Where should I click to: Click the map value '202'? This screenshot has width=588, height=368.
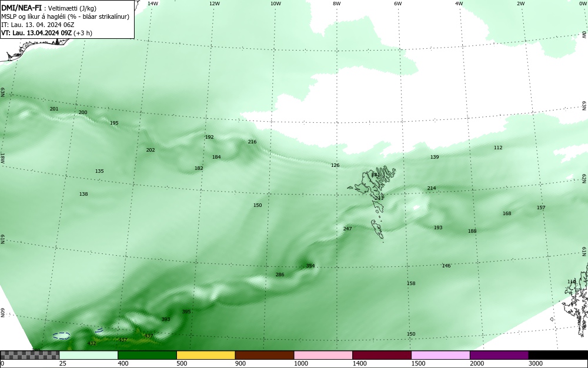(151, 149)
